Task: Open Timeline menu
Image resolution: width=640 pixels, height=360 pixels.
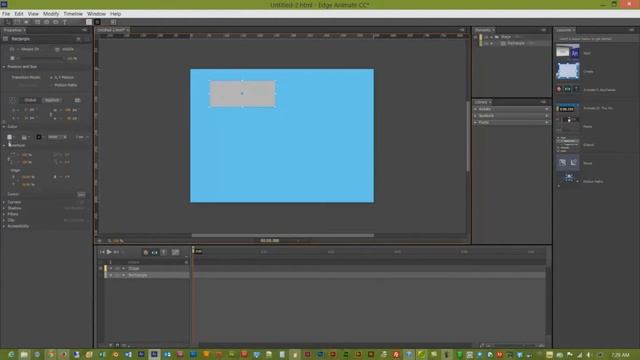Action: coord(73,13)
